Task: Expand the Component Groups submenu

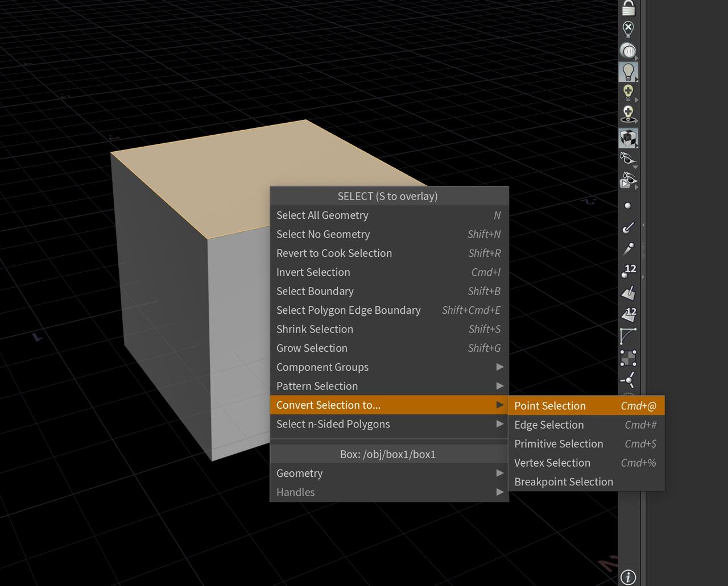Action: 389,367
